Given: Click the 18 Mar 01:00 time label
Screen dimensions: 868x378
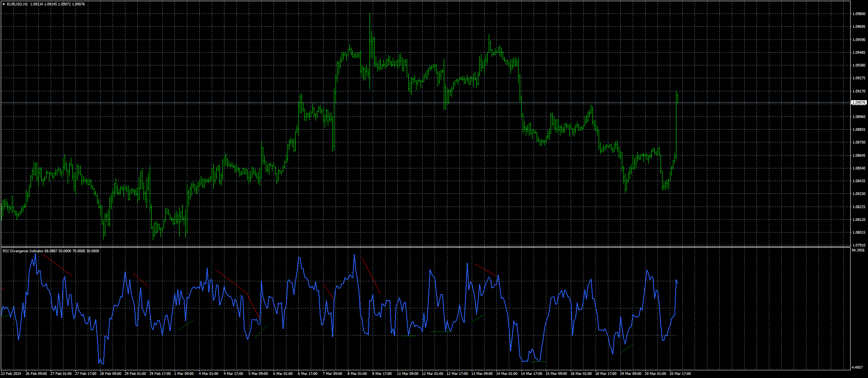Looking at the screenshot, I should [x=581, y=374].
